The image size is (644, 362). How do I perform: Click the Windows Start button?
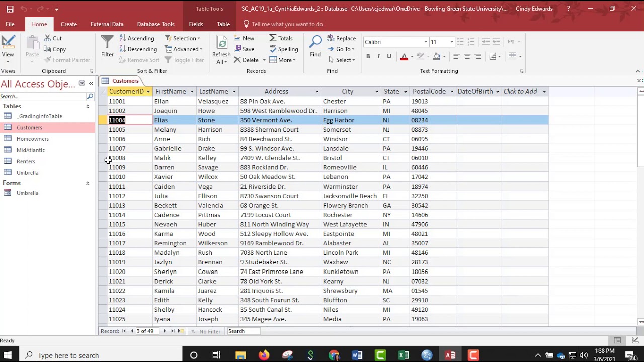tap(8, 355)
